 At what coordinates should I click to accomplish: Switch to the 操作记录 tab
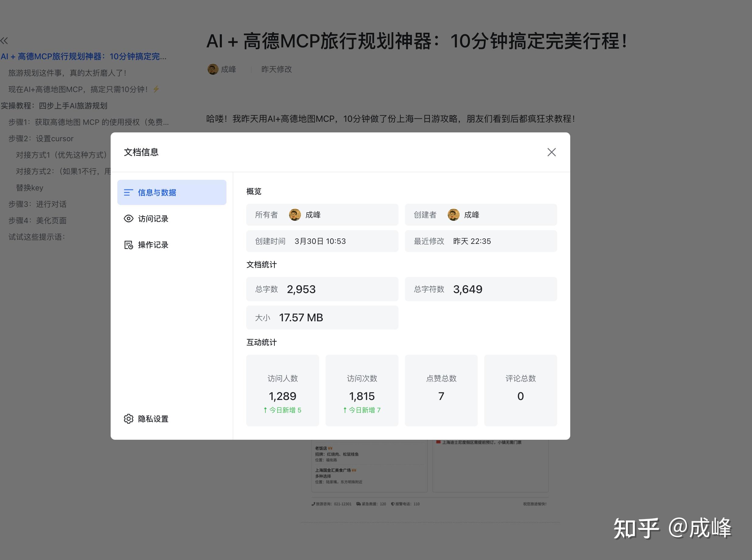(x=153, y=245)
